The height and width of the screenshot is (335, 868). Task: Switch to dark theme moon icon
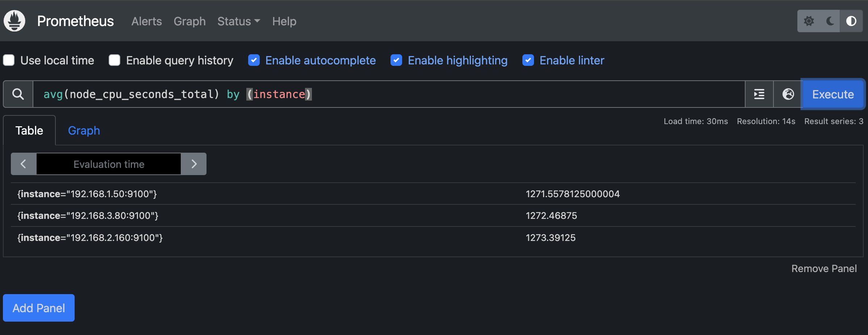click(830, 21)
